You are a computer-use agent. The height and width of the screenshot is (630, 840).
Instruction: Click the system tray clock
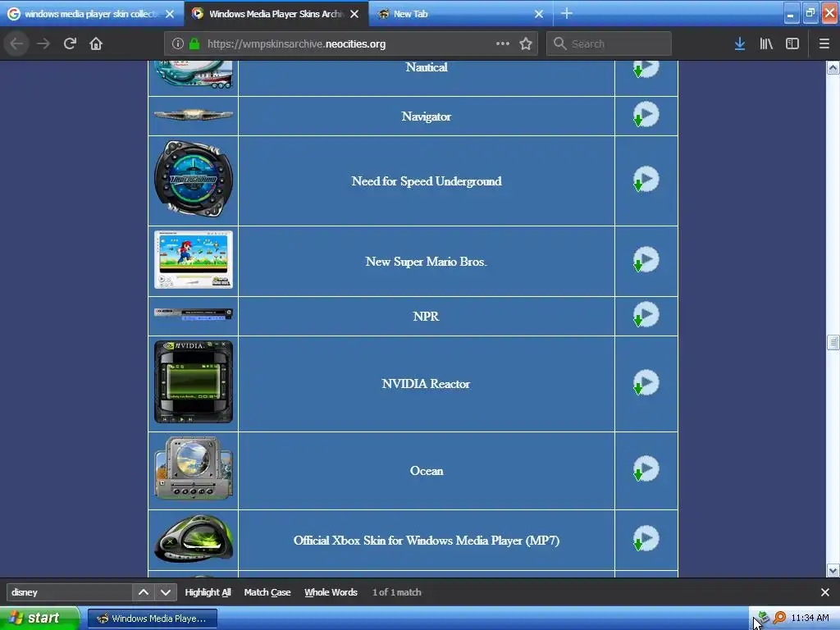[810, 619]
